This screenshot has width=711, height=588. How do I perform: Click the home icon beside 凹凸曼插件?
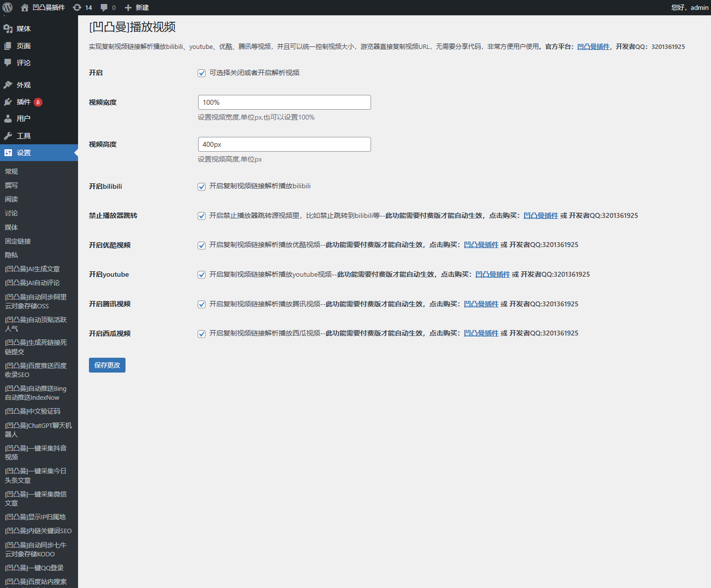pyautogui.click(x=25, y=7)
